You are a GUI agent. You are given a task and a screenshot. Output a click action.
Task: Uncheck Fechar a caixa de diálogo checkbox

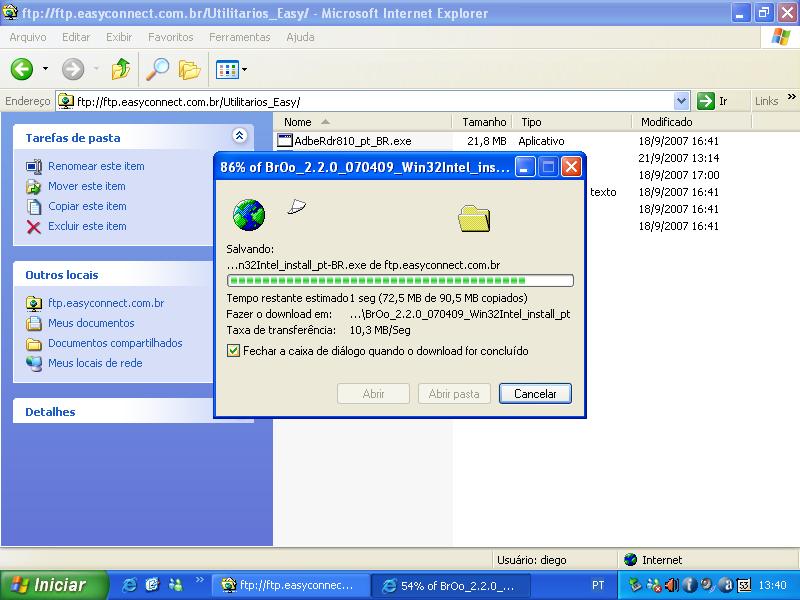233,351
